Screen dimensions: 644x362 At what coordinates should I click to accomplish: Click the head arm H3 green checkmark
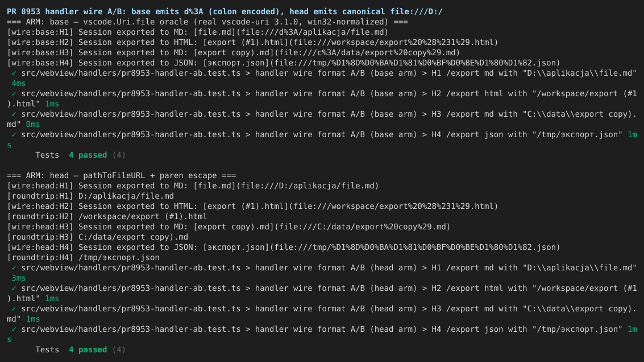14,309
